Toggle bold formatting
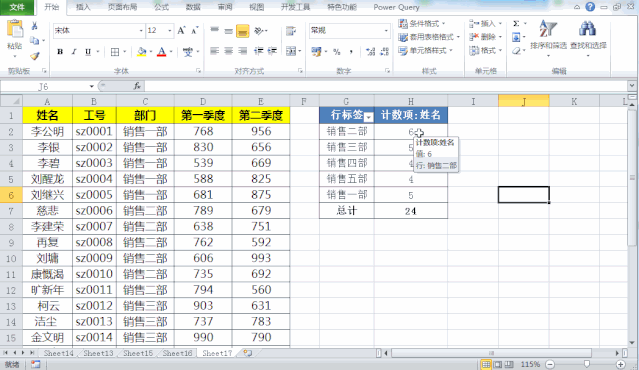Image resolution: width=639 pixels, height=370 pixels. coord(60,52)
